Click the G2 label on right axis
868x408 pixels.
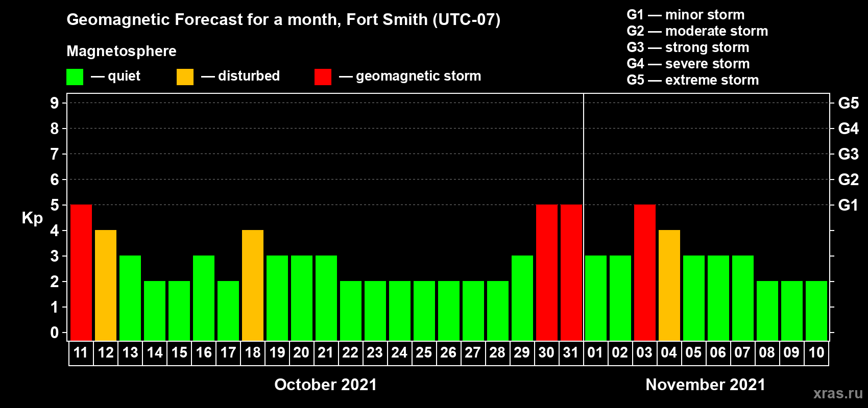point(848,180)
